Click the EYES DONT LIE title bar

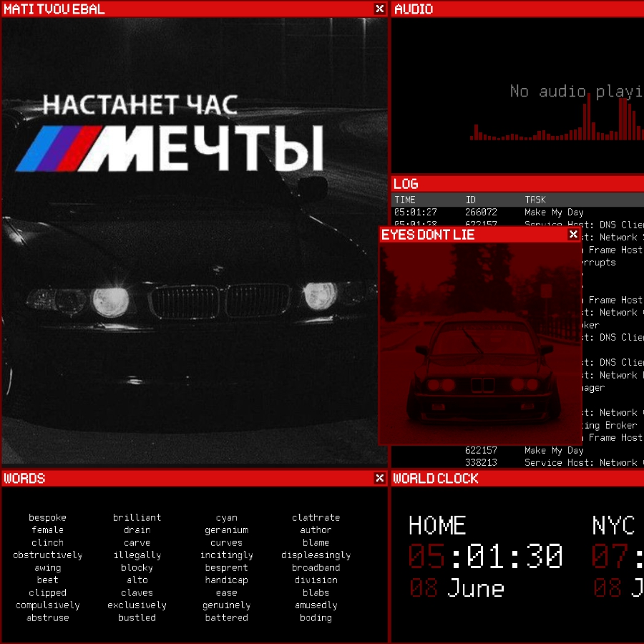pos(479,235)
